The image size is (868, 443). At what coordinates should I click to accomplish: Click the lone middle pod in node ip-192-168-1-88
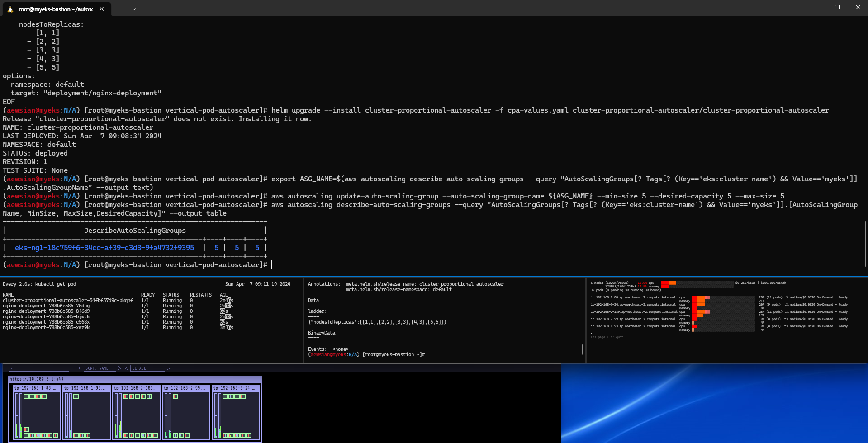pyautogui.click(x=26, y=429)
